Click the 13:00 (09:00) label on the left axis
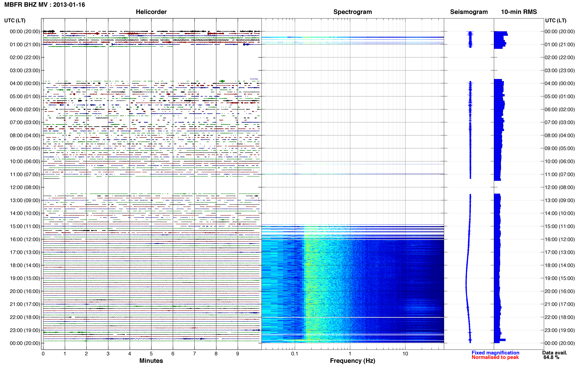This screenshot has height=368, width=588. pyautogui.click(x=25, y=200)
